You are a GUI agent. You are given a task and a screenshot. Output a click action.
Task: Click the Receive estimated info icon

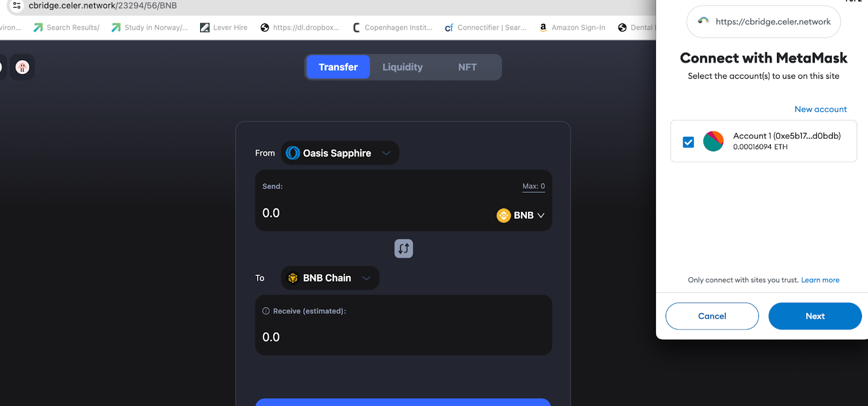click(x=266, y=311)
